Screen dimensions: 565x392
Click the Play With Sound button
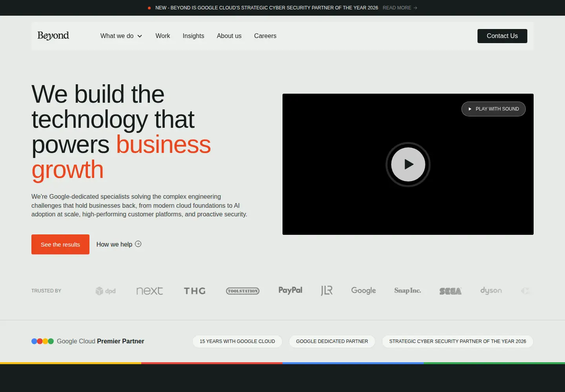pyautogui.click(x=494, y=109)
